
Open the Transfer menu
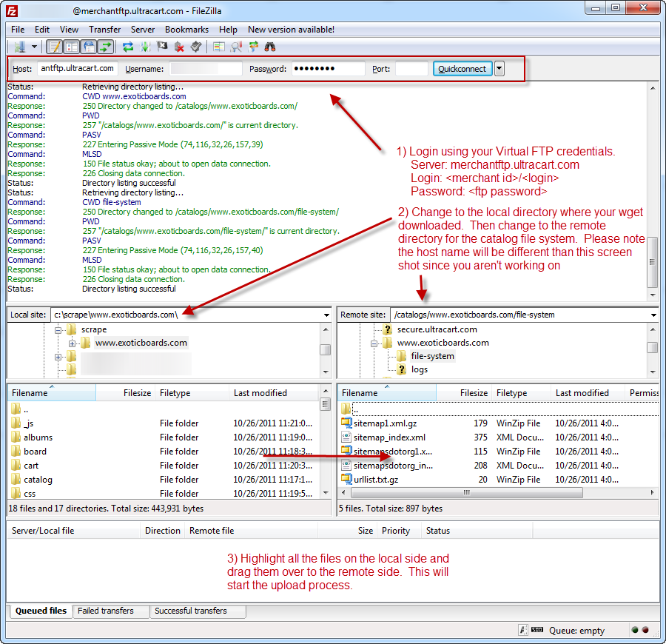[104, 30]
